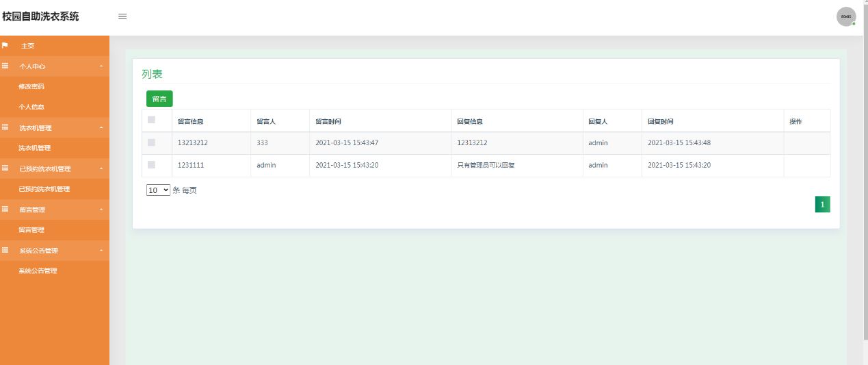Image resolution: width=868 pixels, height=365 pixels.
Task: Collapse the 已预约洗衣机管理 section arrow
Action: pos(101,168)
